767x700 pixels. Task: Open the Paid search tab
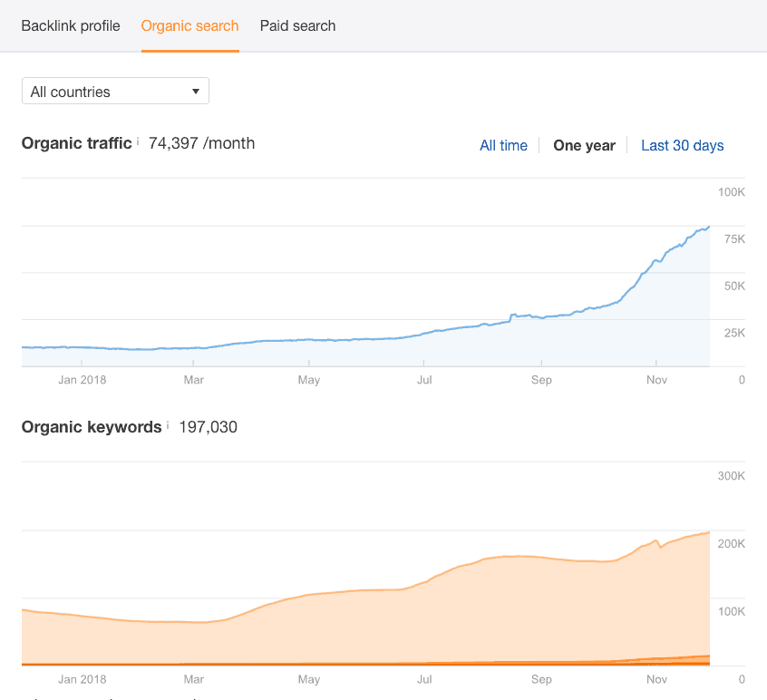pos(297,25)
